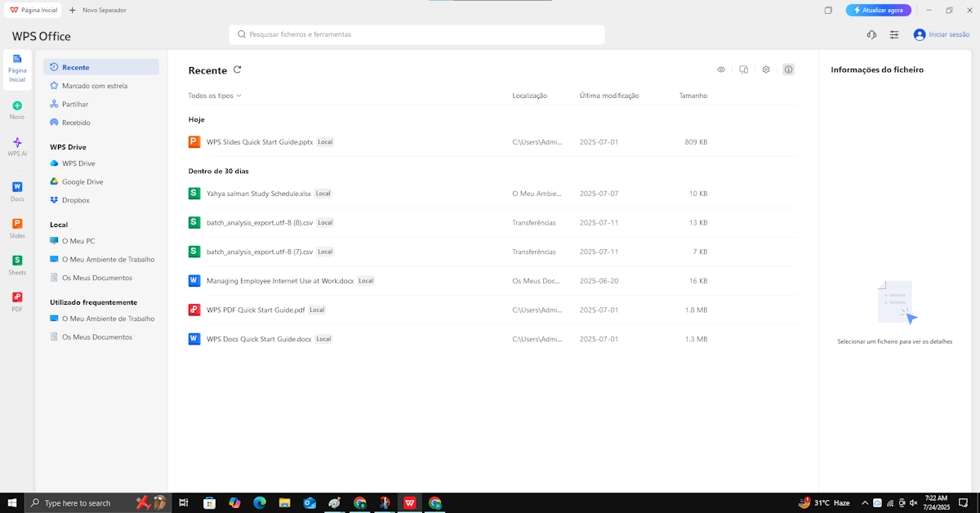Click the Pesquisar ficheiros search field
The height and width of the screenshot is (513, 980).
tap(416, 34)
